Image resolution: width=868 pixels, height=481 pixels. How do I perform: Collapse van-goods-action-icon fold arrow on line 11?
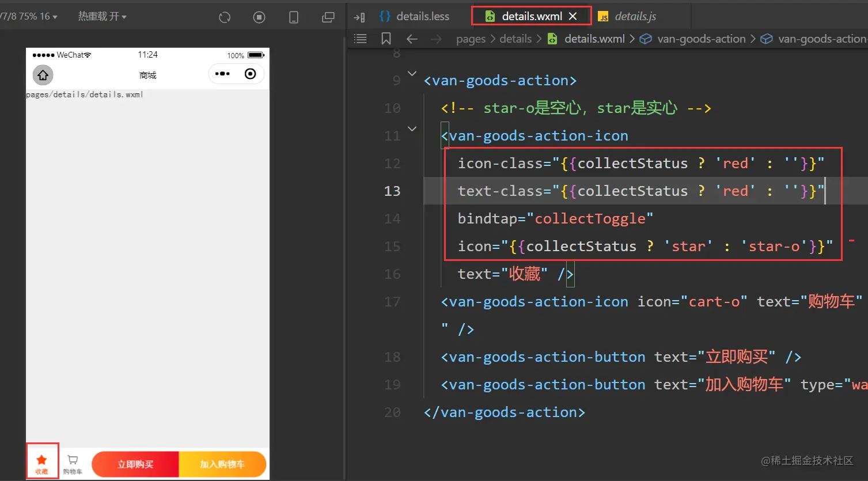click(412, 129)
